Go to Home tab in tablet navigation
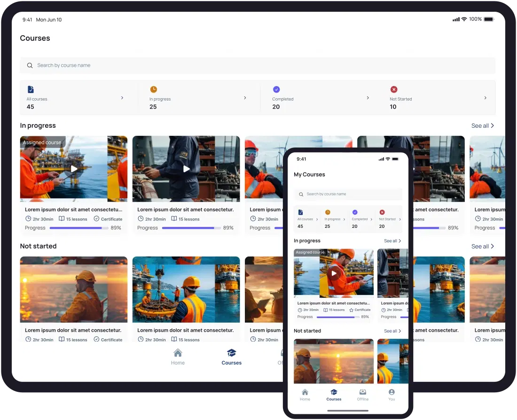Image resolution: width=517 pixels, height=420 pixels. [x=178, y=357]
